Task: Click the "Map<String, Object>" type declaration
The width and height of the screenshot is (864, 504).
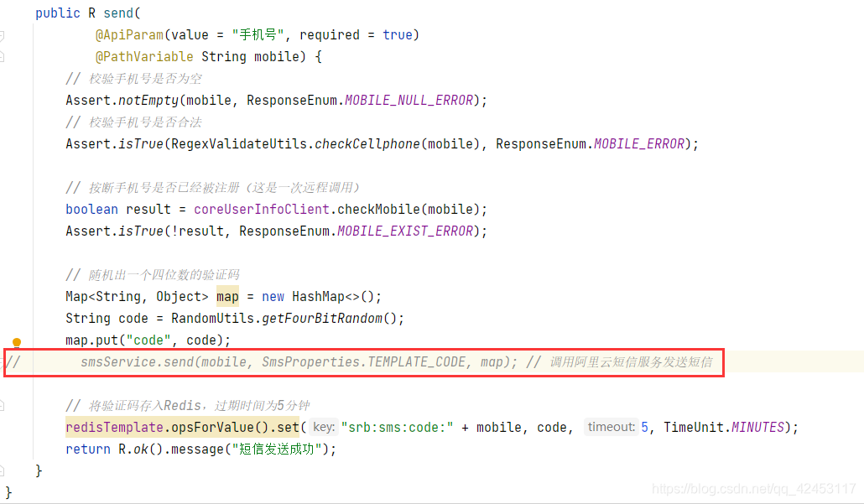Action: (138, 297)
